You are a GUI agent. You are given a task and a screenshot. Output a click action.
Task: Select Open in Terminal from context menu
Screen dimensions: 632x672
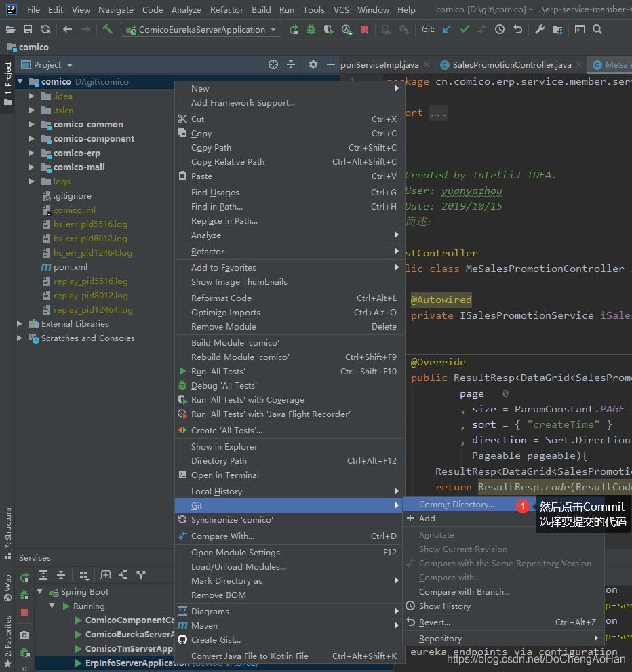(x=290, y=475)
